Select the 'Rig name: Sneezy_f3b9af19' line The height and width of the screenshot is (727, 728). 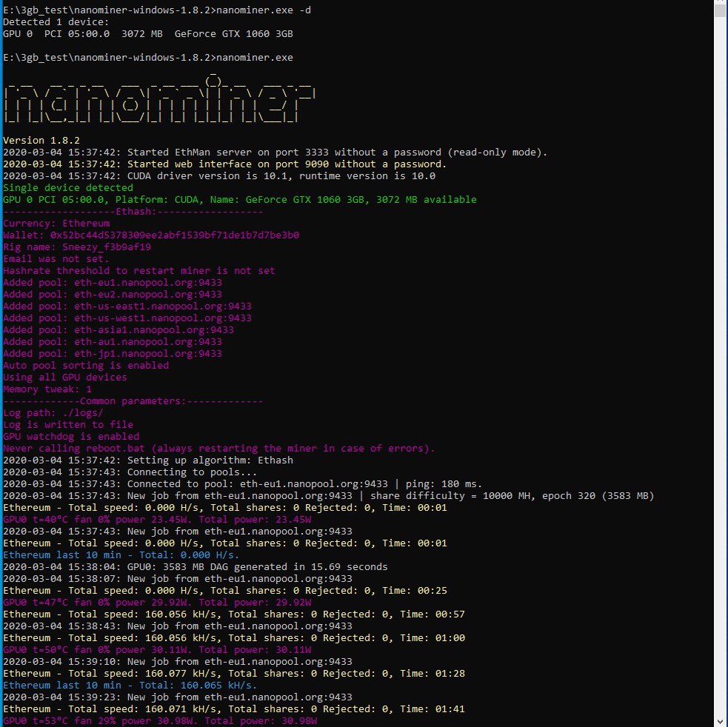tap(76, 247)
